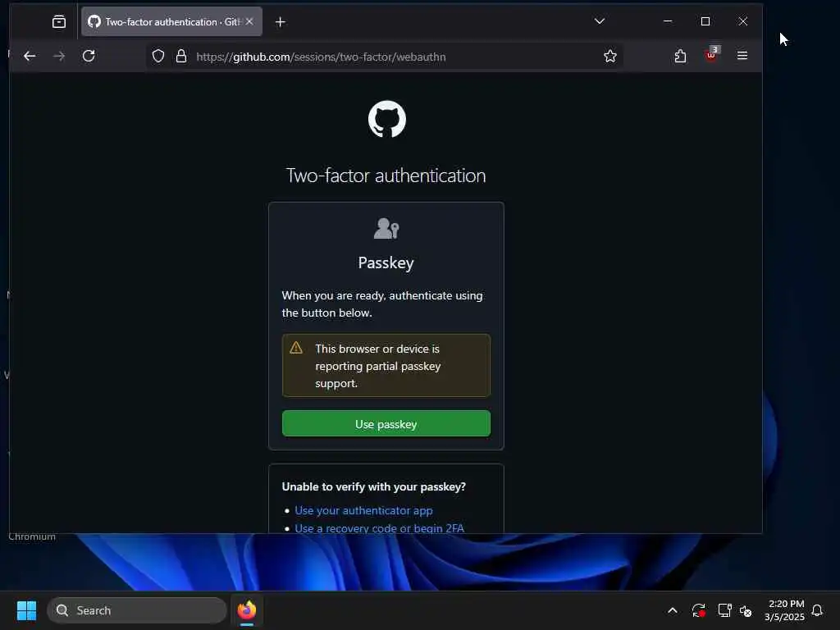Click the github.com URL address bar
This screenshot has width=840, height=630.
[386, 57]
